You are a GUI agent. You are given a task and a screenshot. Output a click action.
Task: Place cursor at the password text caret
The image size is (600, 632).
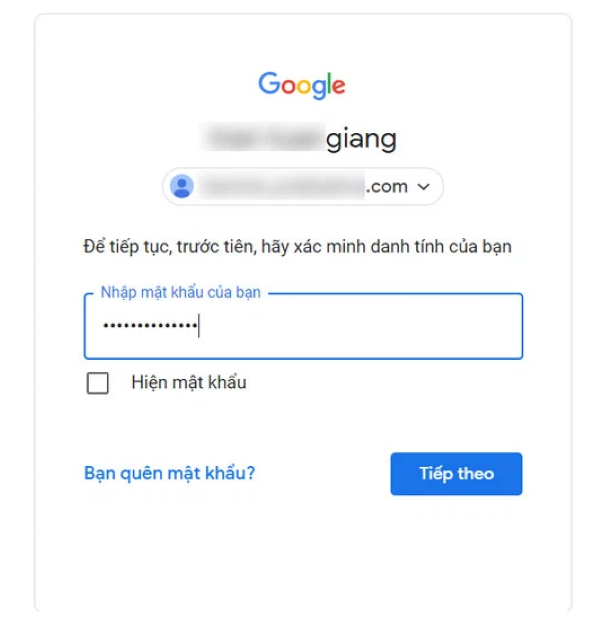pos(199,326)
